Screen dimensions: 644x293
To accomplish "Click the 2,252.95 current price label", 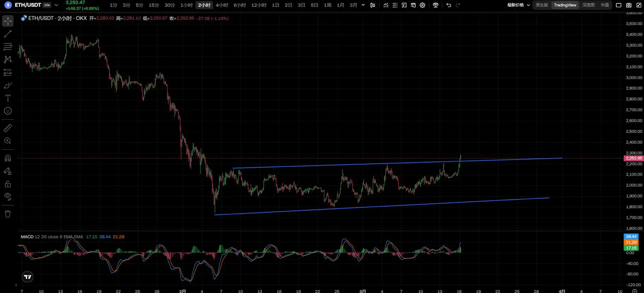I will point(633,158).
